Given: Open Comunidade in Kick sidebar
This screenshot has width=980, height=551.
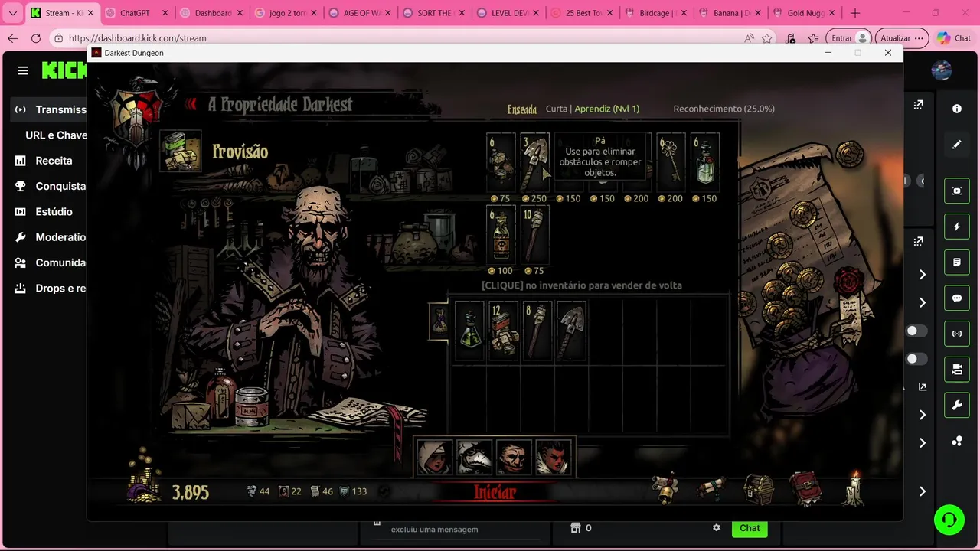Looking at the screenshot, I should [x=49, y=262].
